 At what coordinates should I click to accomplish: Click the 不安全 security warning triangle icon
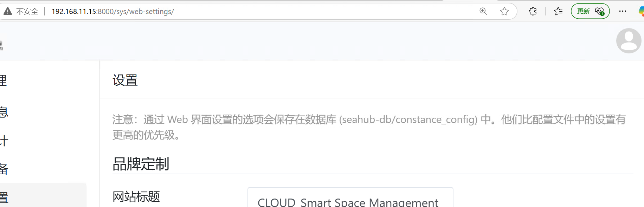pos(8,12)
